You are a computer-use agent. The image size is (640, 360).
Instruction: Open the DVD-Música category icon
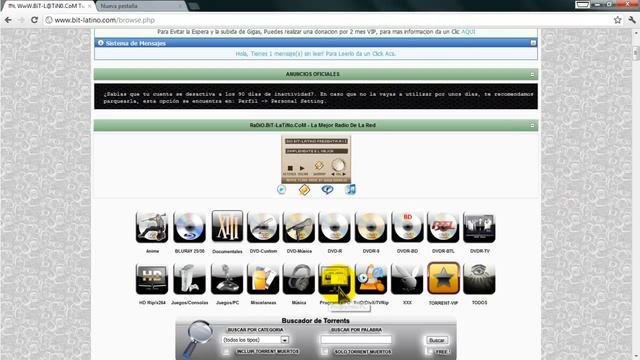pos(299,227)
